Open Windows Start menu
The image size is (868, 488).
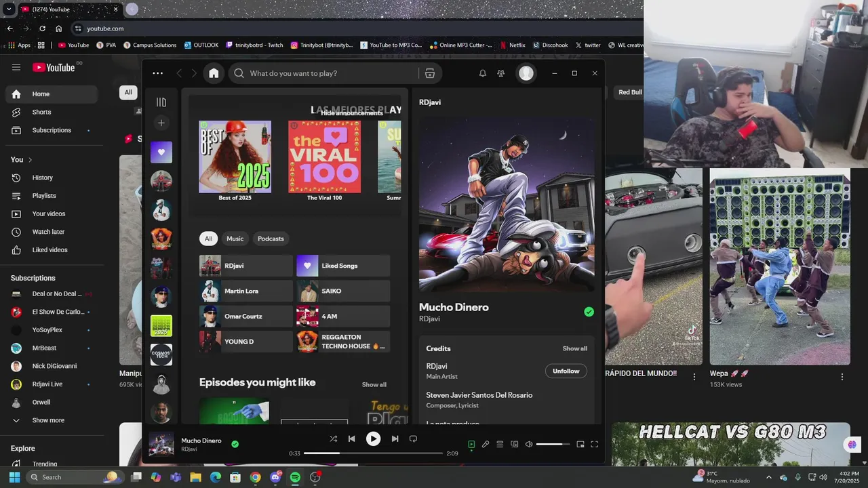point(14,477)
